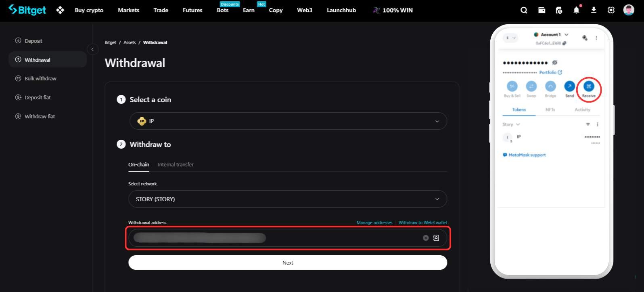Open the search icon in top bar
Screen dimensions: 644x292
point(524,10)
